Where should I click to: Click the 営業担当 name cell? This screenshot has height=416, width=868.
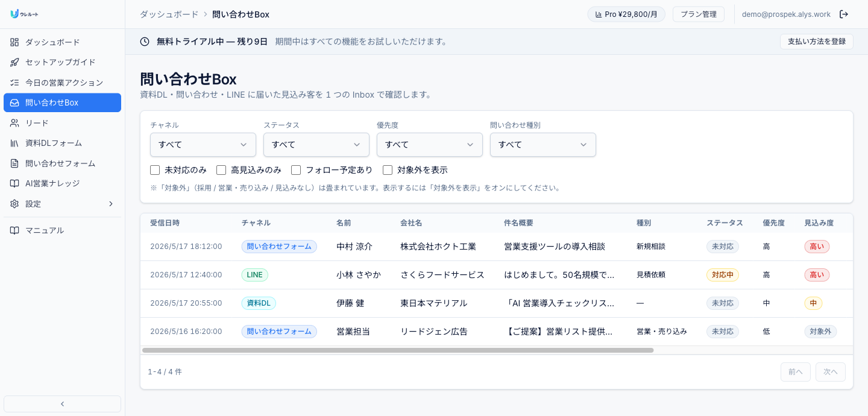tap(353, 332)
